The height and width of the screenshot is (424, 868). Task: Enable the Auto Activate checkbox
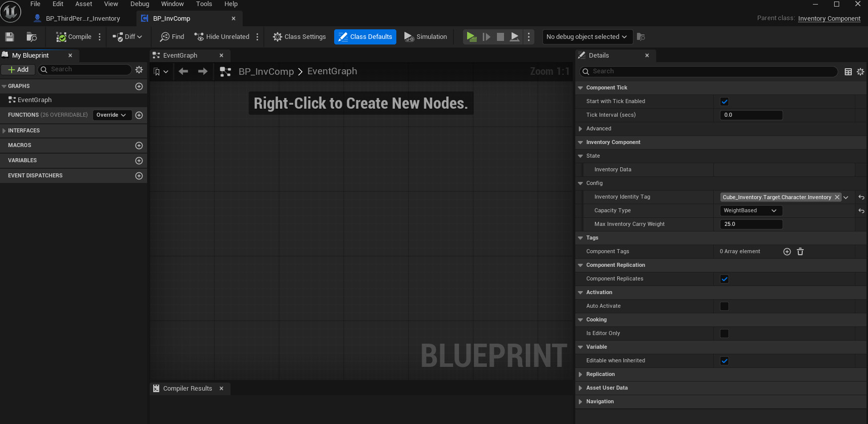point(724,306)
